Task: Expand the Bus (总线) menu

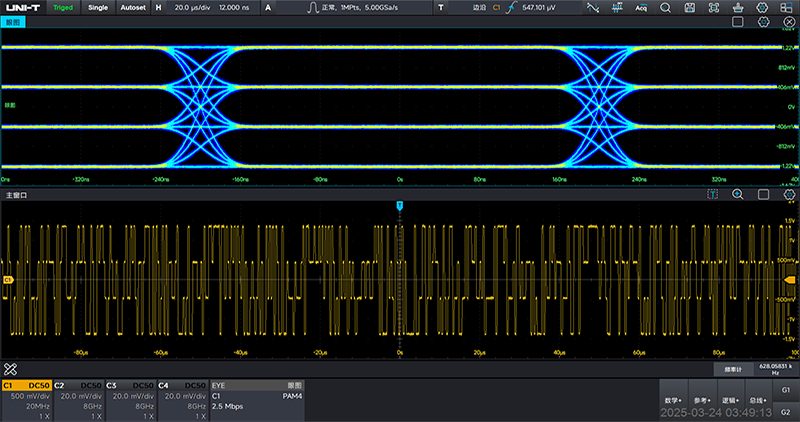Action: pos(758,400)
